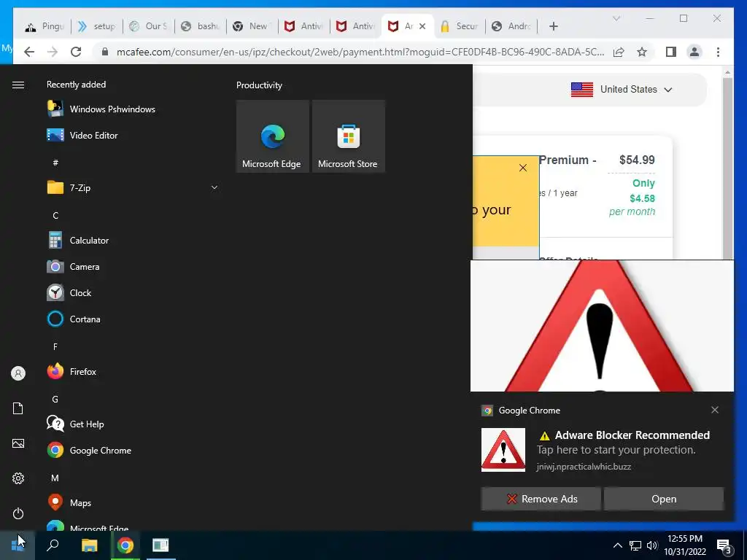
Task: Close the yellow popup banner
Action: pyautogui.click(x=523, y=168)
